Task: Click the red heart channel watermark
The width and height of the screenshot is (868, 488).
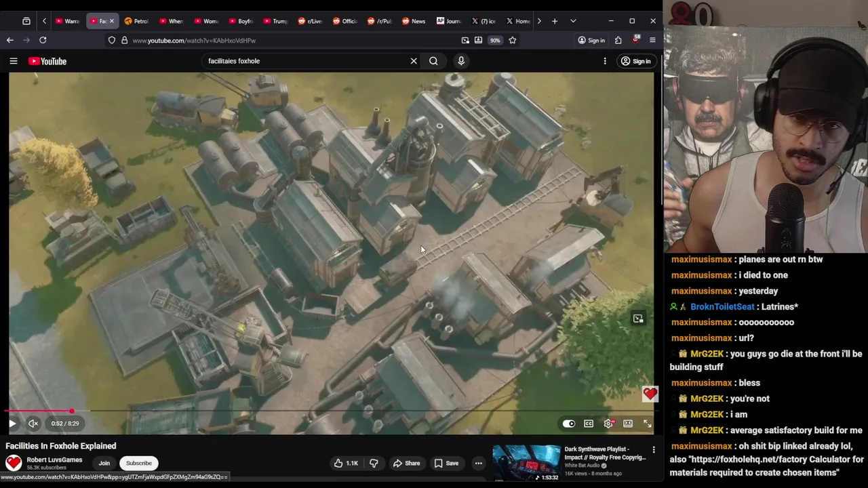Action: coord(650,394)
